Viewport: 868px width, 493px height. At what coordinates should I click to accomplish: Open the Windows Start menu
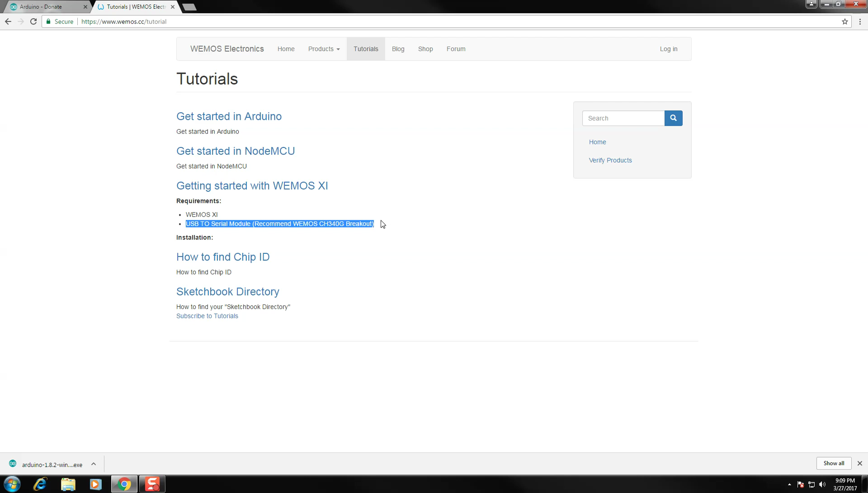[x=12, y=484]
